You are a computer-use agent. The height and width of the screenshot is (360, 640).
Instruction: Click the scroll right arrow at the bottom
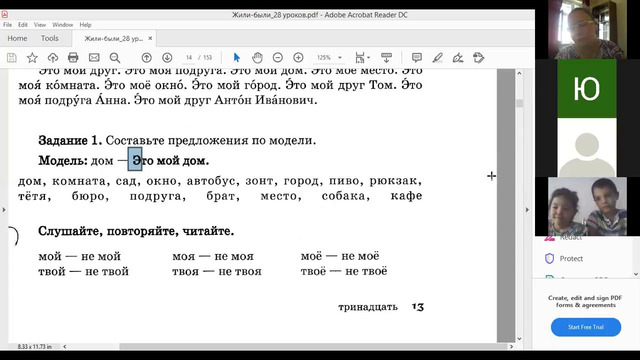click(x=511, y=347)
